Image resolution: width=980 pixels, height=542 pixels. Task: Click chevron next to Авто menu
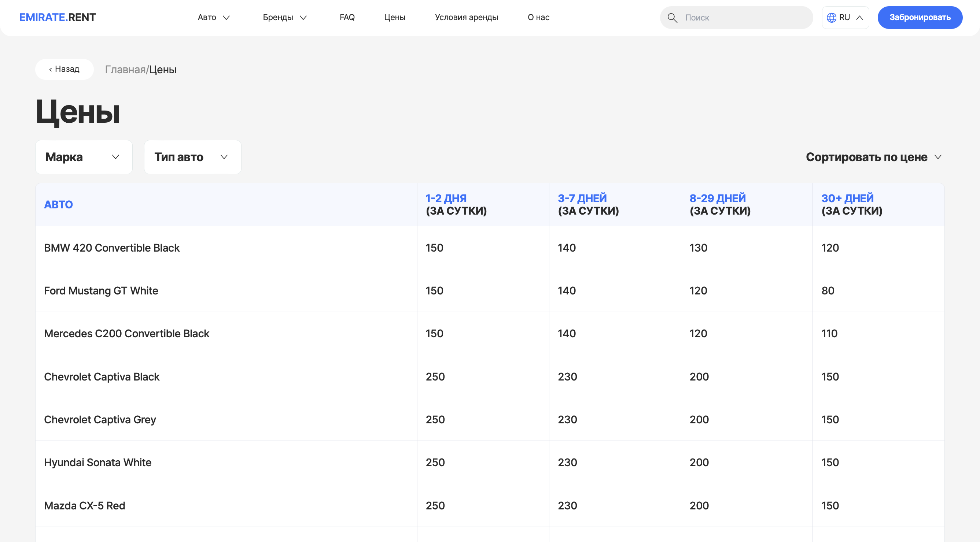(x=226, y=18)
